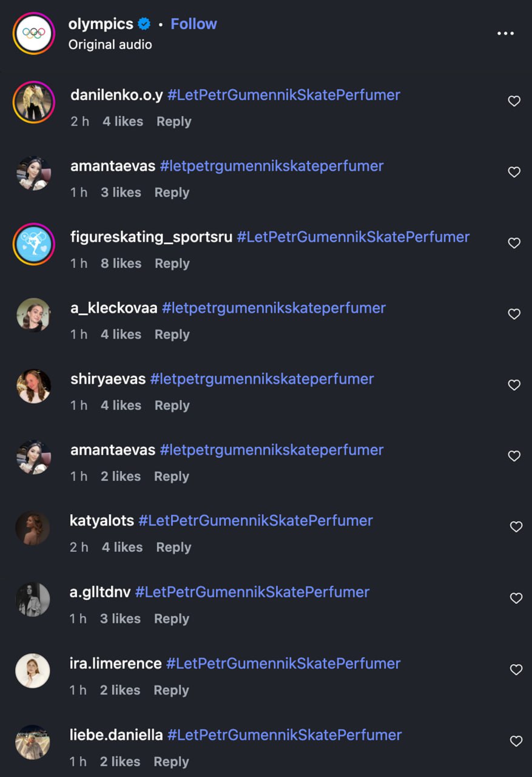Like shiryaevas's comment via heart icon
532x777 pixels.
(514, 385)
